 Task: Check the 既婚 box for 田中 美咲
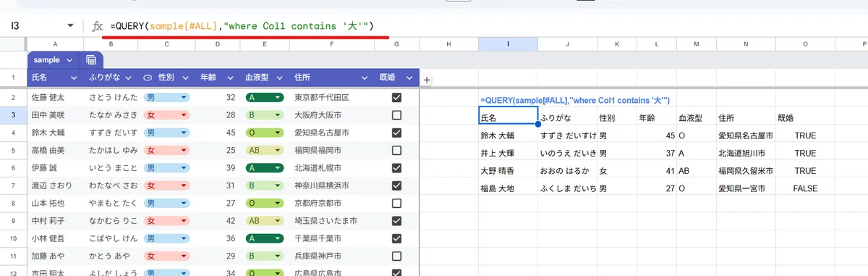(x=396, y=115)
